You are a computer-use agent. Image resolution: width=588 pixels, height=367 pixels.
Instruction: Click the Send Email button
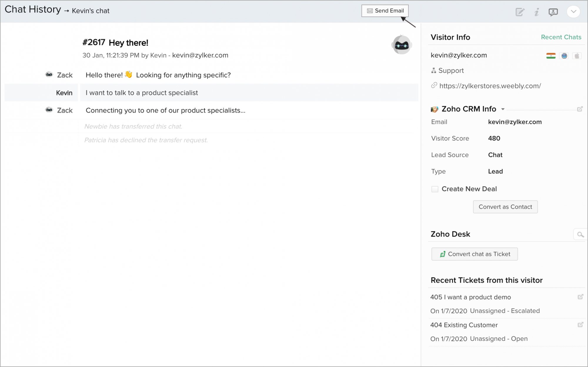coord(385,11)
